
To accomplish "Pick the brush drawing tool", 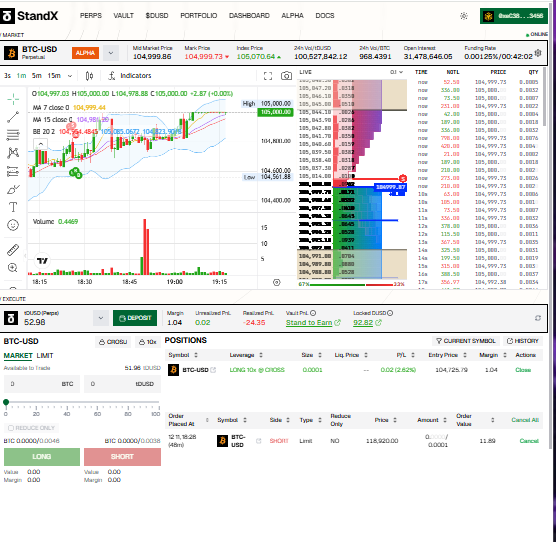I will point(13,189).
